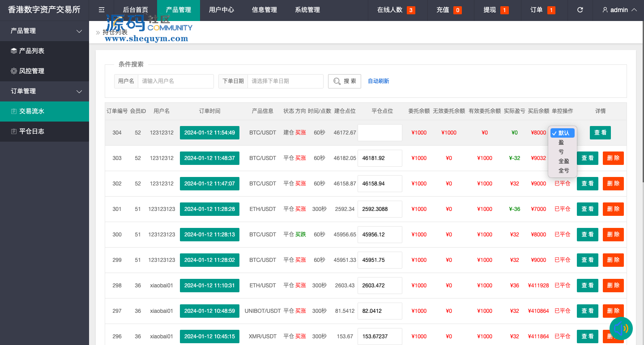Click the floating sound speaker icon
This screenshot has height=345, width=644.
pos(621,329)
